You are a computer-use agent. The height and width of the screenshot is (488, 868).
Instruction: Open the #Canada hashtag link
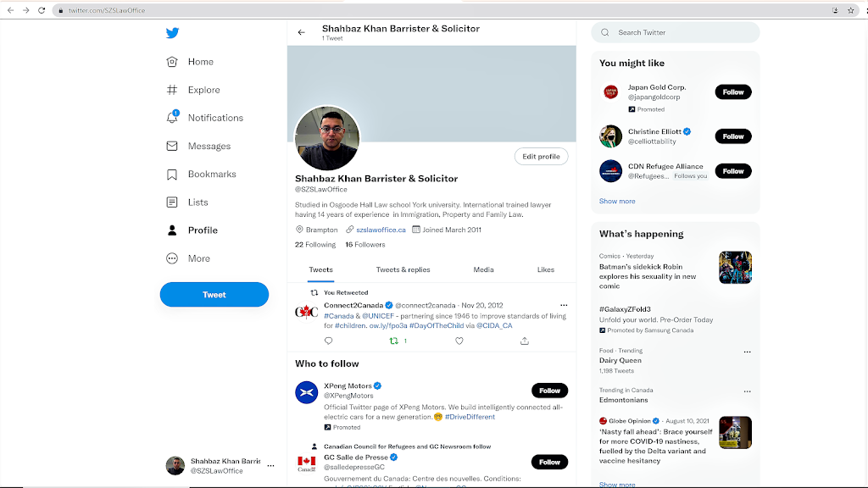pos(339,316)
